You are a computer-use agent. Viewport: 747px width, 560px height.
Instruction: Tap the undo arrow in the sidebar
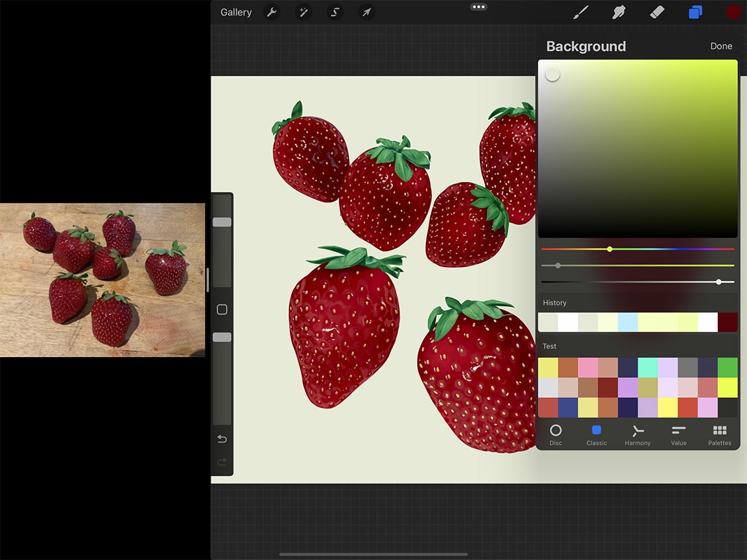[x=222, y=439]
